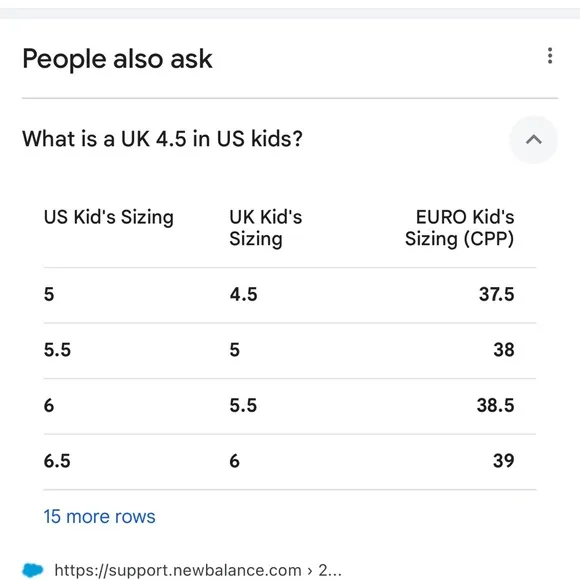Select the UK size 4.5 cell

[243, 294]
